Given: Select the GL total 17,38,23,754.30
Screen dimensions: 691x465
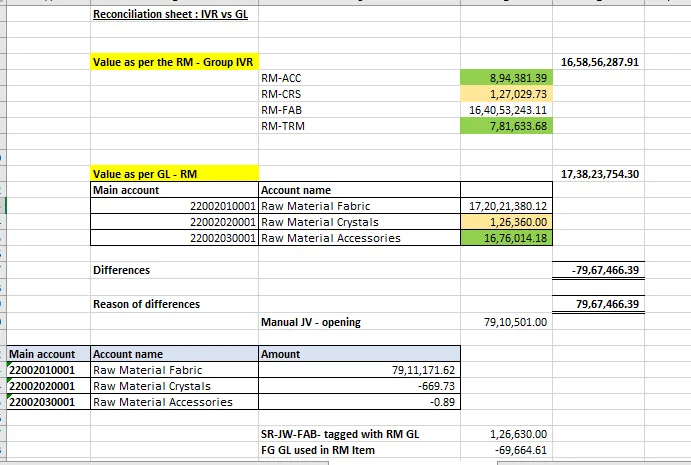Looking at the screenshot, I should [598, 174].
